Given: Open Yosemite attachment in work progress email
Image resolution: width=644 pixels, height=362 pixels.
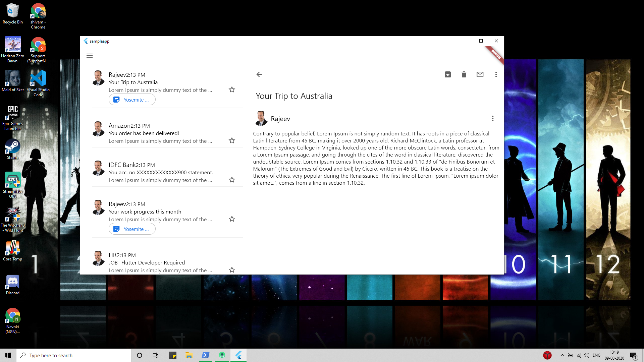Looking at the screenshot, I should pos(132,229).
